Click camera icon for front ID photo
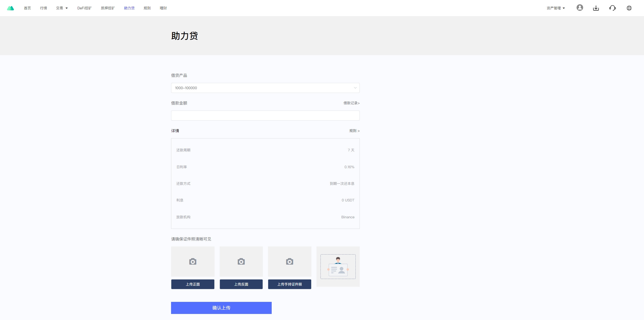 [x=193, y=262]
